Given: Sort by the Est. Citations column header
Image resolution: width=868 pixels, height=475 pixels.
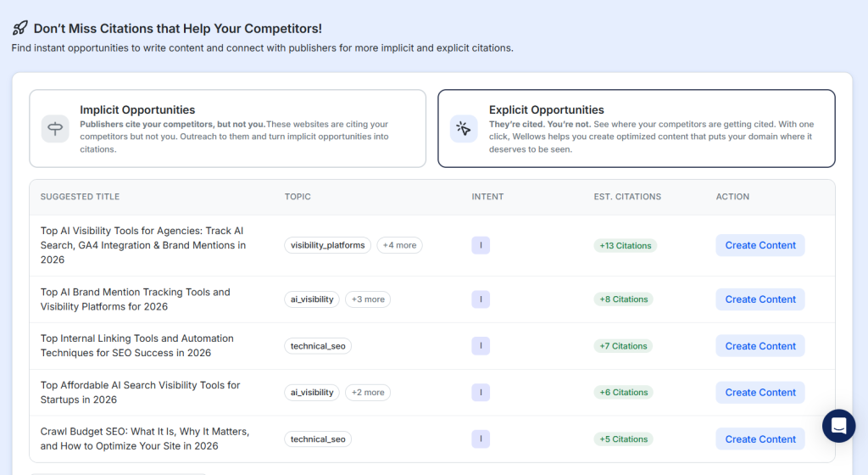Looking at the screenshot, I should tap(627, 197).
